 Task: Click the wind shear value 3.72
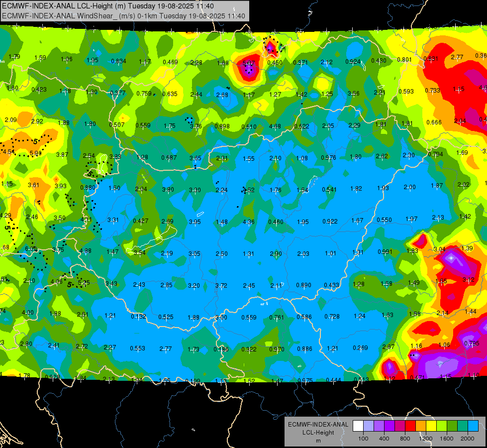[x=221, y=285]
